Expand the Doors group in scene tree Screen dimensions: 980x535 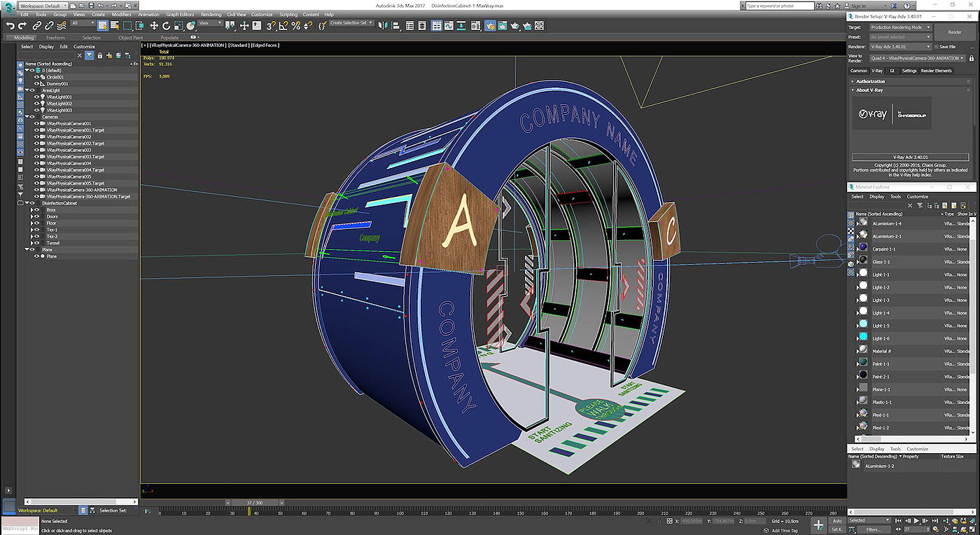[x=32, y=216]
